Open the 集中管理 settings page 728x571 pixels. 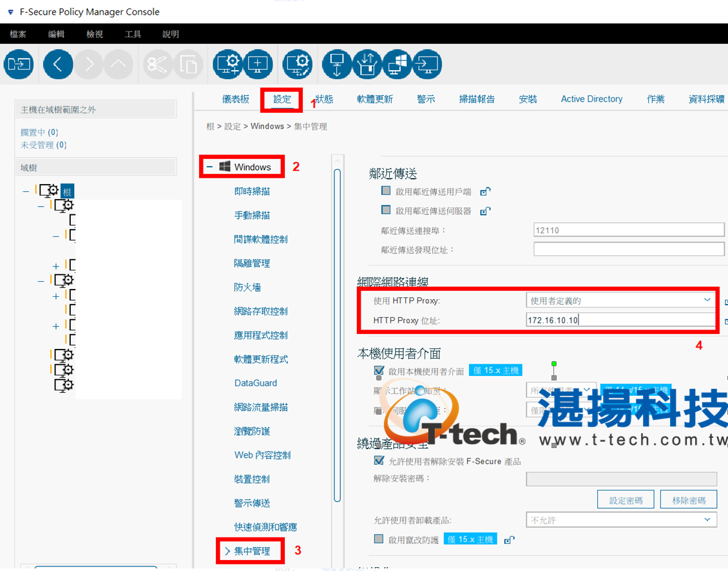252,550
